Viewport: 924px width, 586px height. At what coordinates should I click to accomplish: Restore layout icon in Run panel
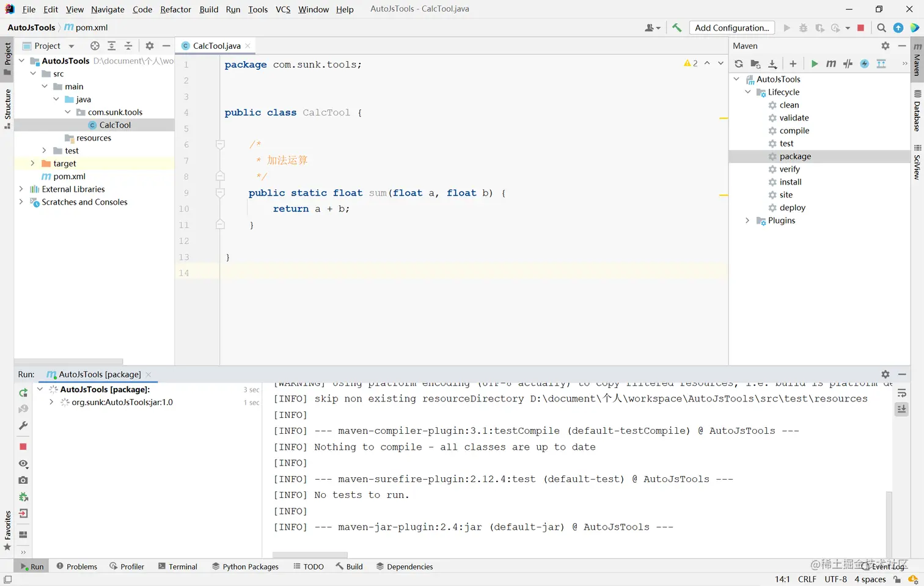(23, 535)
